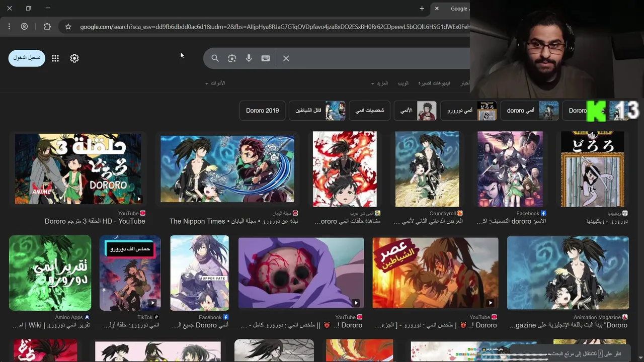Bookmark this page with the star icon
Image resolution: width=644 pixels, height=362 pixels.
[68, 27]
